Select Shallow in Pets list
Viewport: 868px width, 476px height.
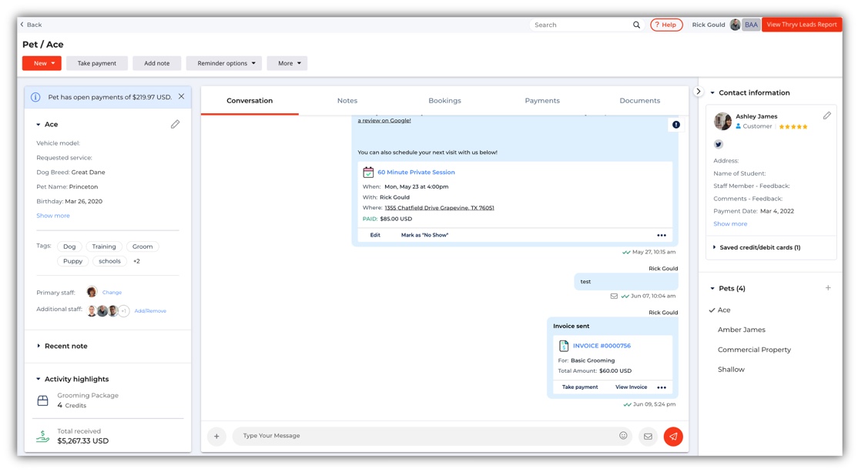731,370
